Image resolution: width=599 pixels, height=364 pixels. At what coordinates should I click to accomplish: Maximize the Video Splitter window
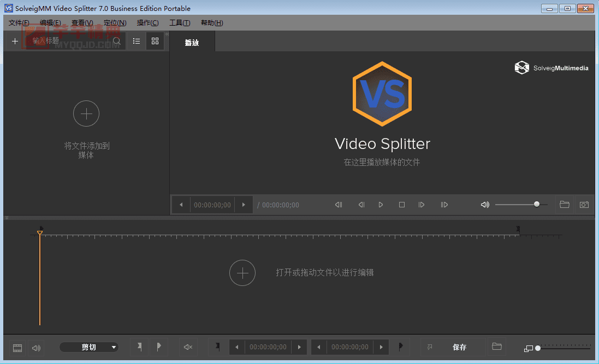(567, 8)
